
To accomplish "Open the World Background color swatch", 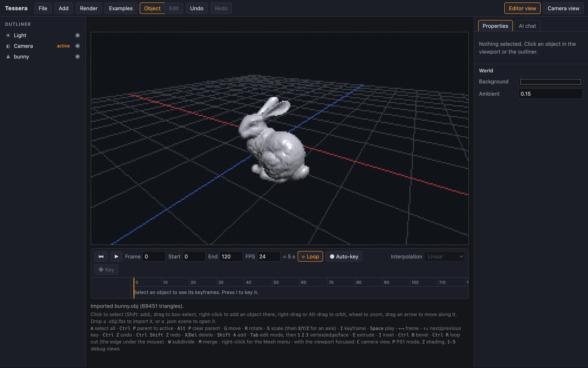I will (x=550, y=82).
